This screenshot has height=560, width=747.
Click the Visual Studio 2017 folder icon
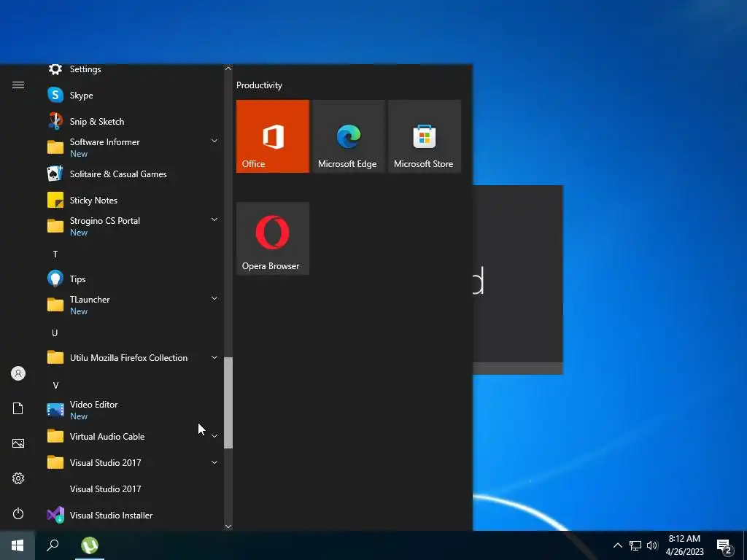pos(55,462)
